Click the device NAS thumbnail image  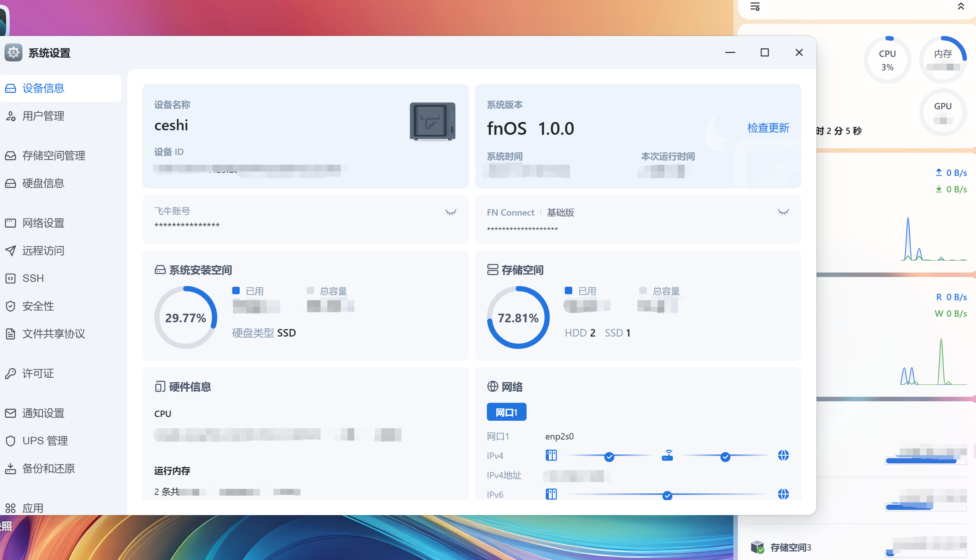click(x=433, y=121)
